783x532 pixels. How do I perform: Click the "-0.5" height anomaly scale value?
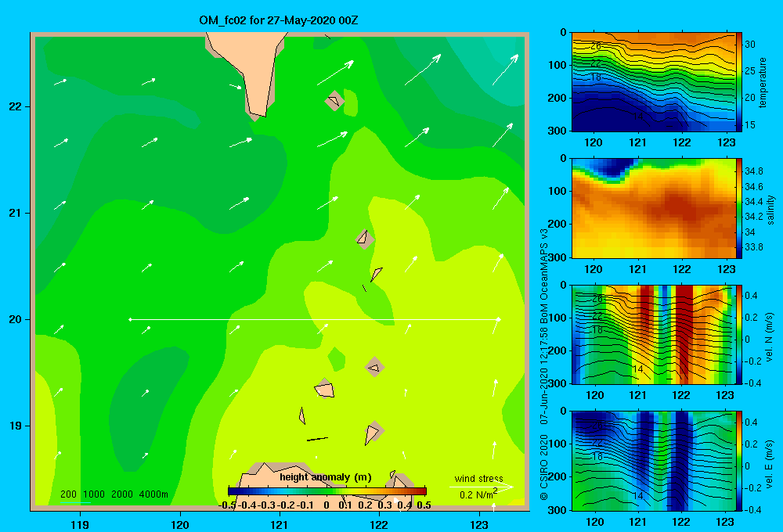(x=227, y=505)
